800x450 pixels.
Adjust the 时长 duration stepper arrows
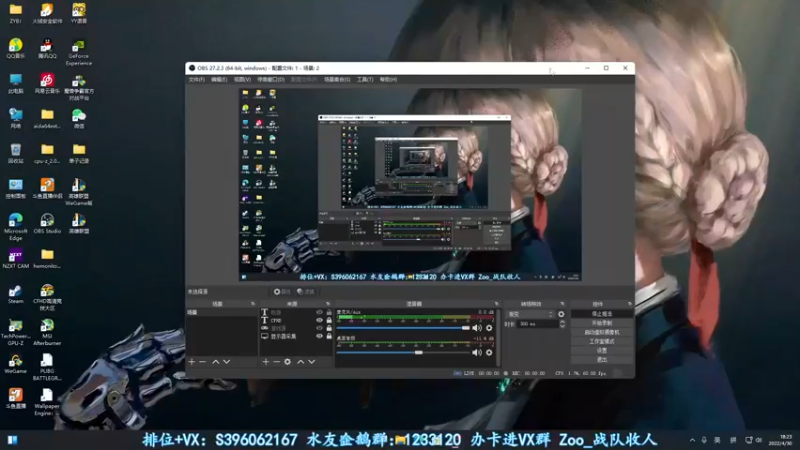click(562, 324)
